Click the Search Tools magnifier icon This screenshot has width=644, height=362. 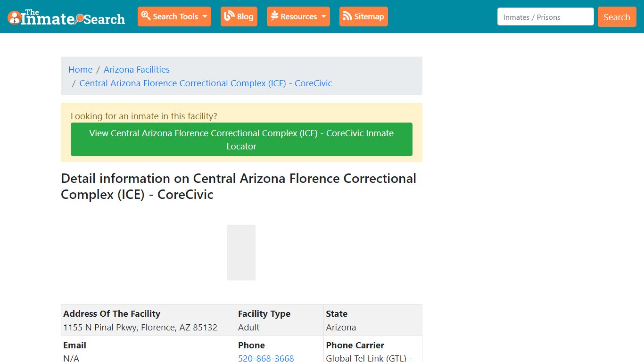[x=146, y=16]
